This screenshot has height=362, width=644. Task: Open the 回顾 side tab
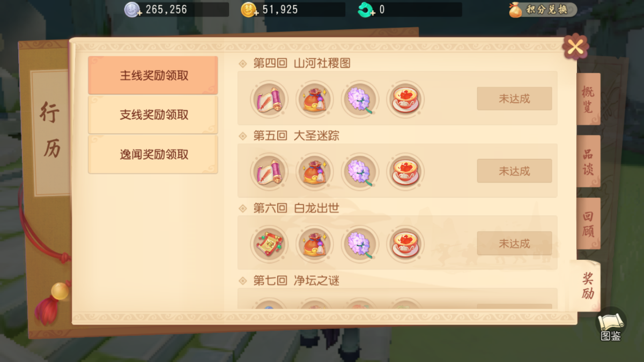[588, 224]
